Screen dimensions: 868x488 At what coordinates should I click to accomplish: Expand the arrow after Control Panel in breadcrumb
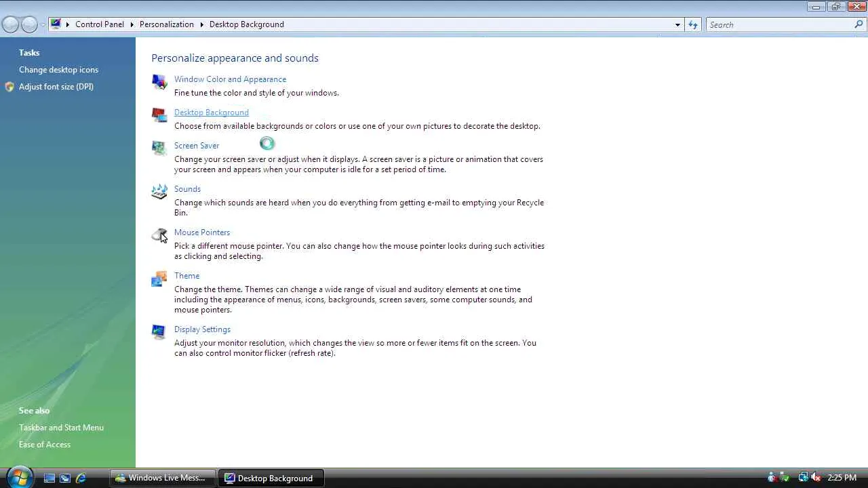click(132, 24)
